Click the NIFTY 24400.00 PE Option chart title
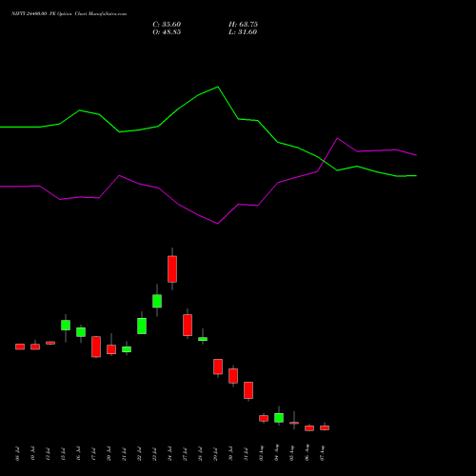Screen dimensions: 476x476 pos(69,13)
